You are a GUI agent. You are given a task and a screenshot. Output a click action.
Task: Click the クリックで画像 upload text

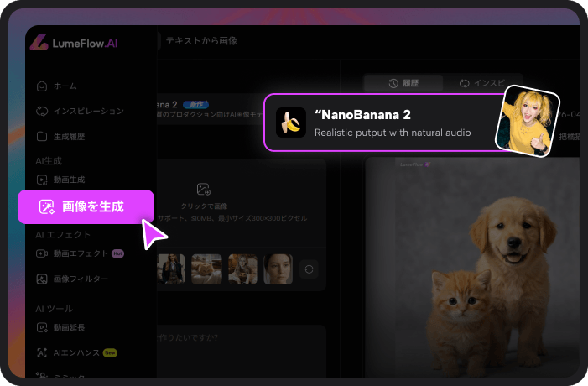(204, 206)
